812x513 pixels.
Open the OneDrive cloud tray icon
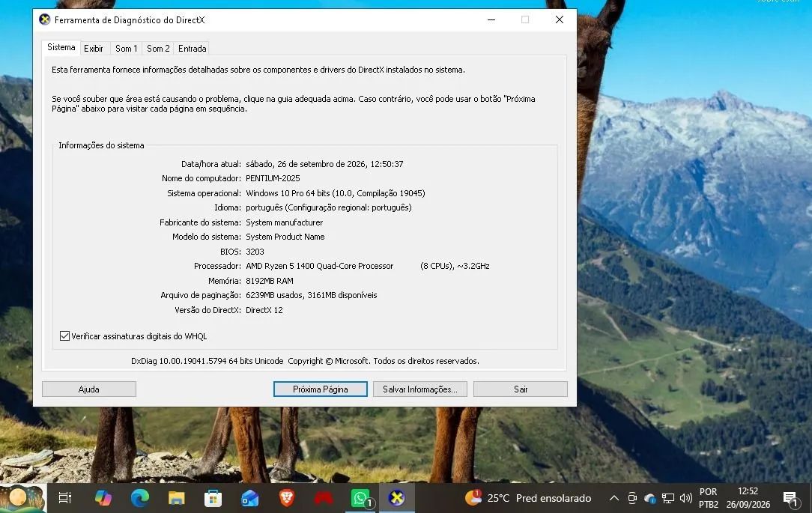(x=650, y=499)
